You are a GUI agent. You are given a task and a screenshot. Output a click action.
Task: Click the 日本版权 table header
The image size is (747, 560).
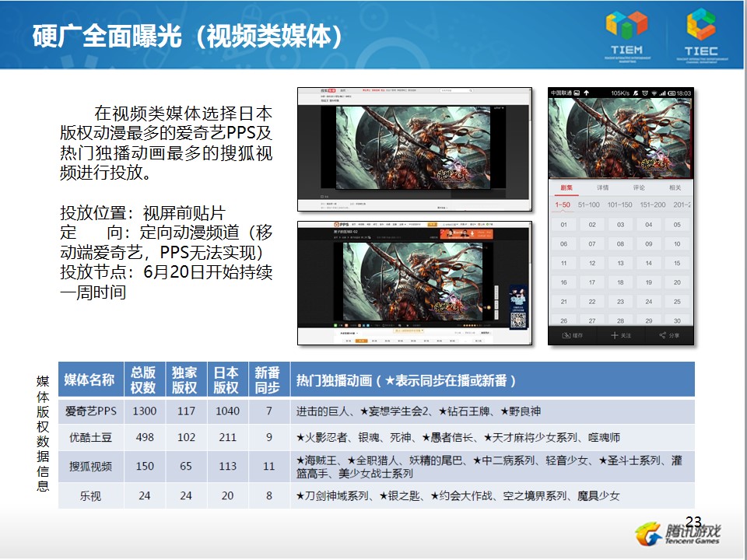(227, 380)
